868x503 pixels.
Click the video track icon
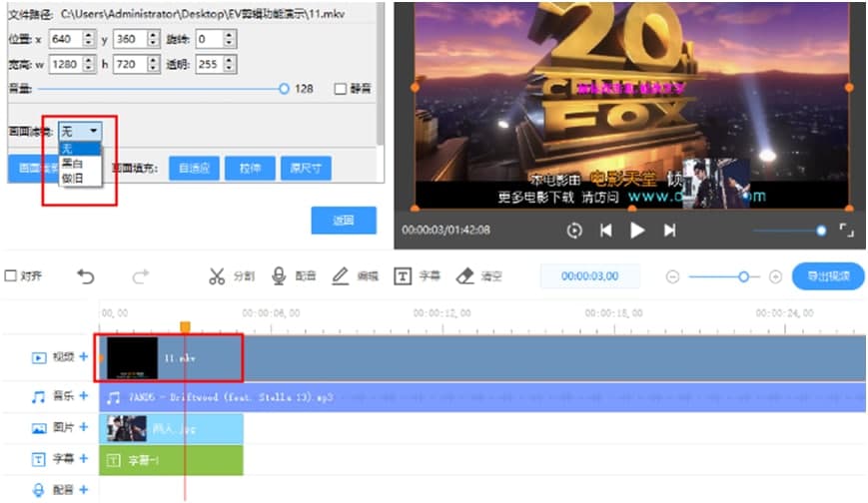tap(39, 358)
